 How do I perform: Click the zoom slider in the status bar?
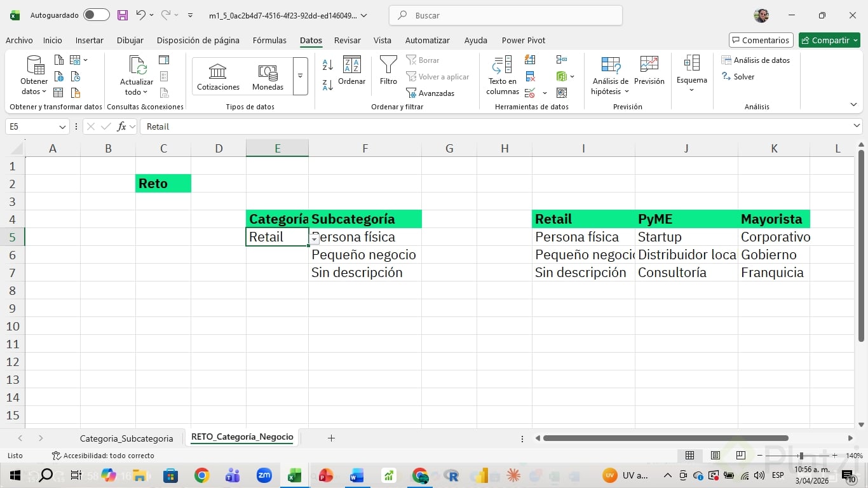(796, 456)
